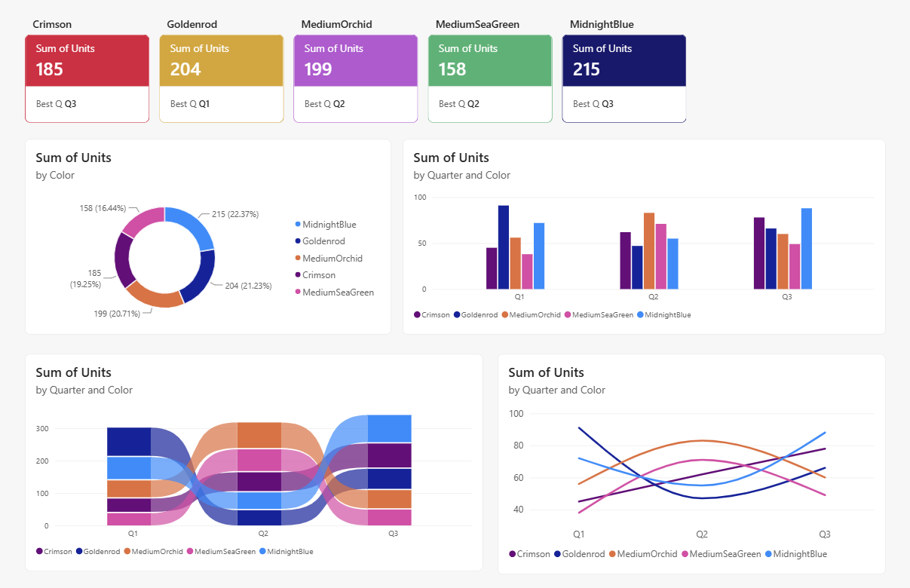Select MidnightBlue in the bar chart legend
Viewport: 910px width, 588px height.
(x=664, y=315)
